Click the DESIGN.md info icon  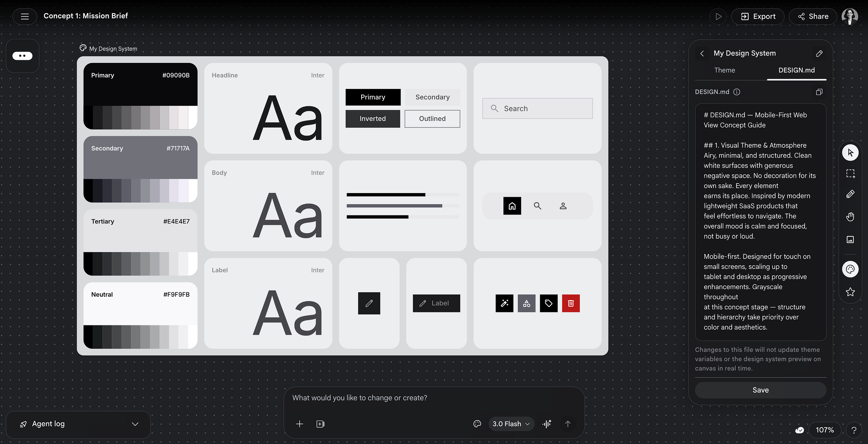[x=736, y=92]
